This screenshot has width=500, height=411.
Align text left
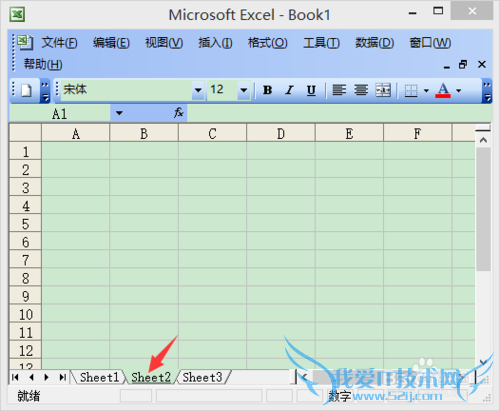[339, 90]
